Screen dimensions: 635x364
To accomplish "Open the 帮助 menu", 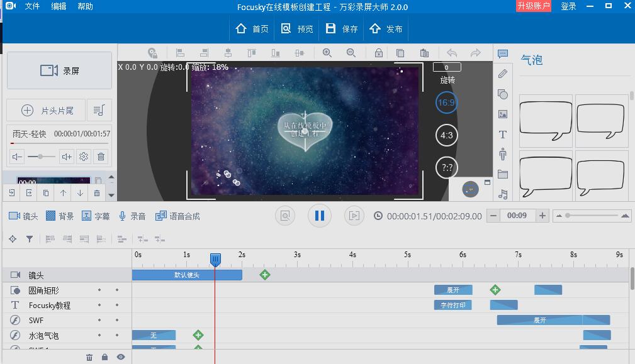I will 85,6.
